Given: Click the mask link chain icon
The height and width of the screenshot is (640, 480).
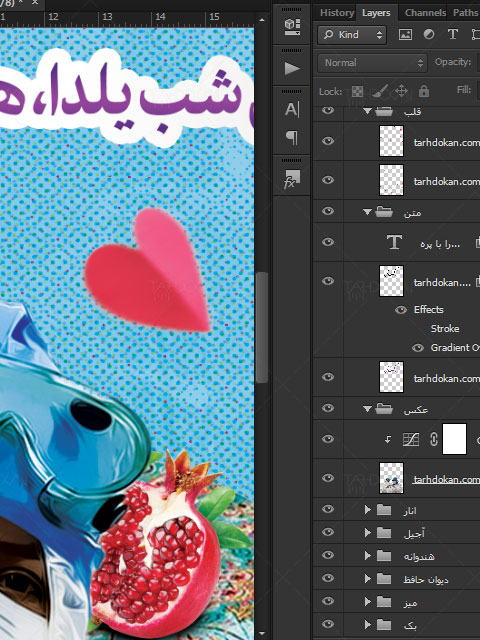Looking at the screenshot, I should [x=433, y=439].
